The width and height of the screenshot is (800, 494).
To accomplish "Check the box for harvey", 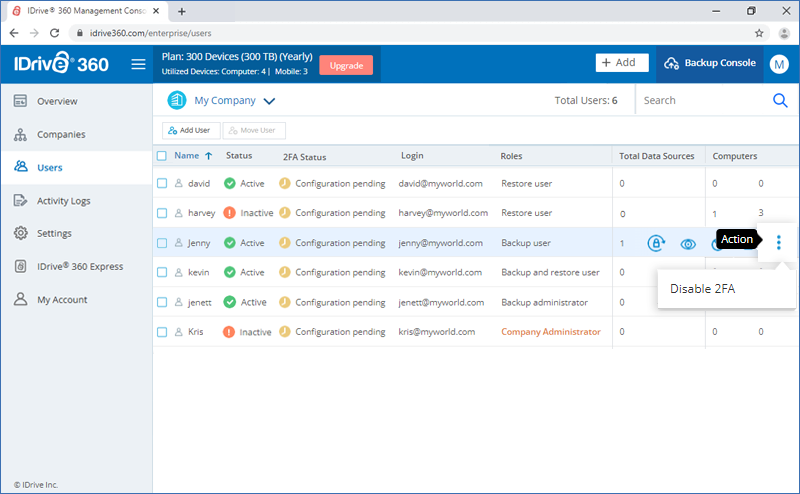I will (x=162, y=213).
